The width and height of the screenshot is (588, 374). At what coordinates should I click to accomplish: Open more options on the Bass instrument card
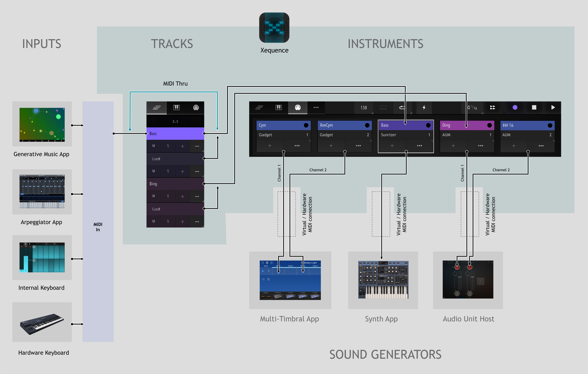[420, 146]
